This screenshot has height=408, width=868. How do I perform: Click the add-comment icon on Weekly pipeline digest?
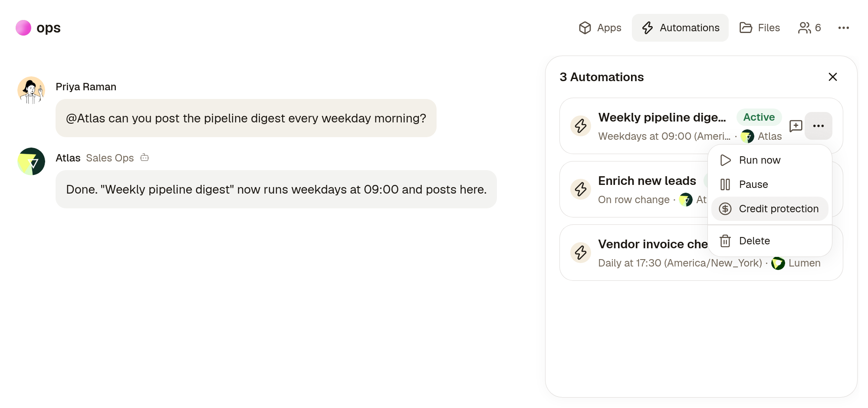796,126
